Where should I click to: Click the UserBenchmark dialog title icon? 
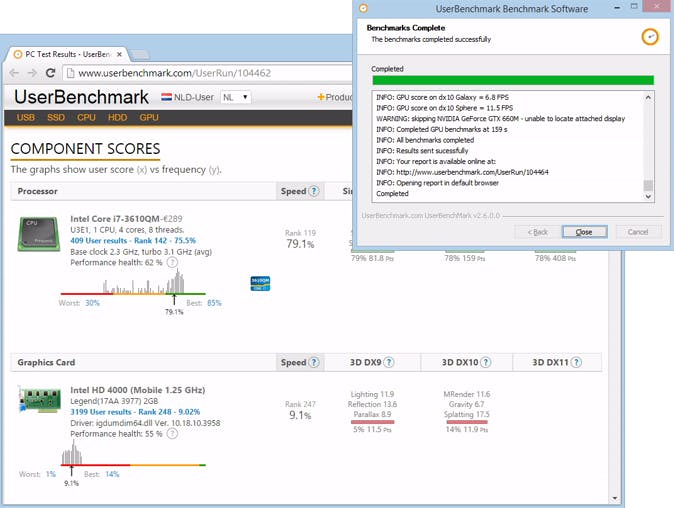[364, 8]
